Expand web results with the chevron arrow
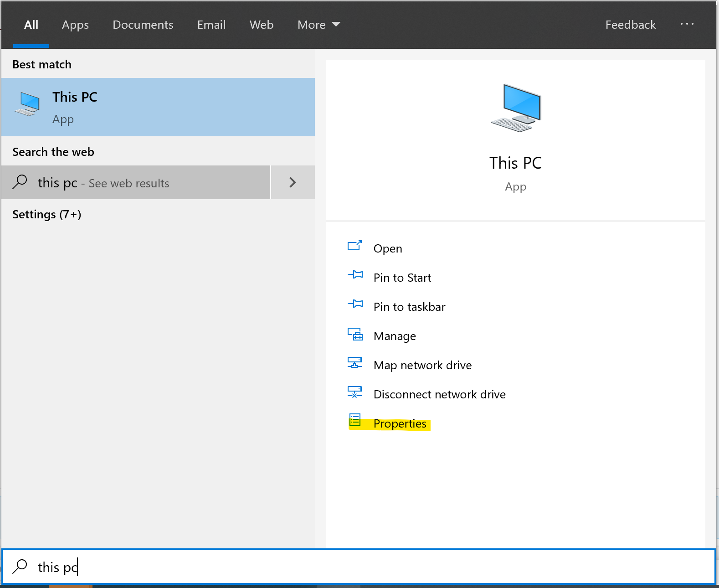 293,182
